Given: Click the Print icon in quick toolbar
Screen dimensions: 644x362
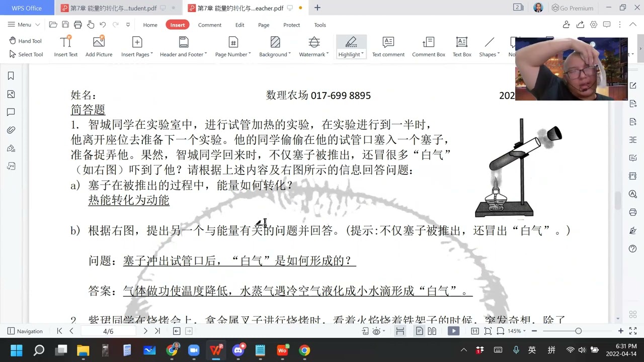Looking at the screenshot, I should coord(78,25).
